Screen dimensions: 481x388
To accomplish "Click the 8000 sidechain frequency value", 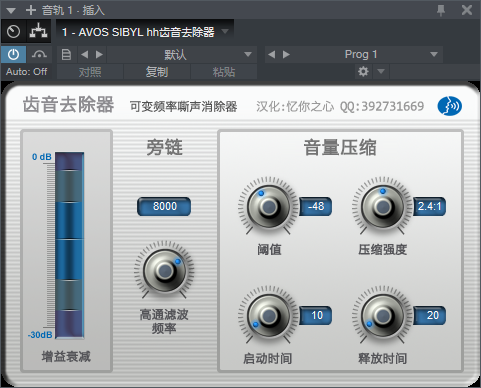I will click(164, 206).
